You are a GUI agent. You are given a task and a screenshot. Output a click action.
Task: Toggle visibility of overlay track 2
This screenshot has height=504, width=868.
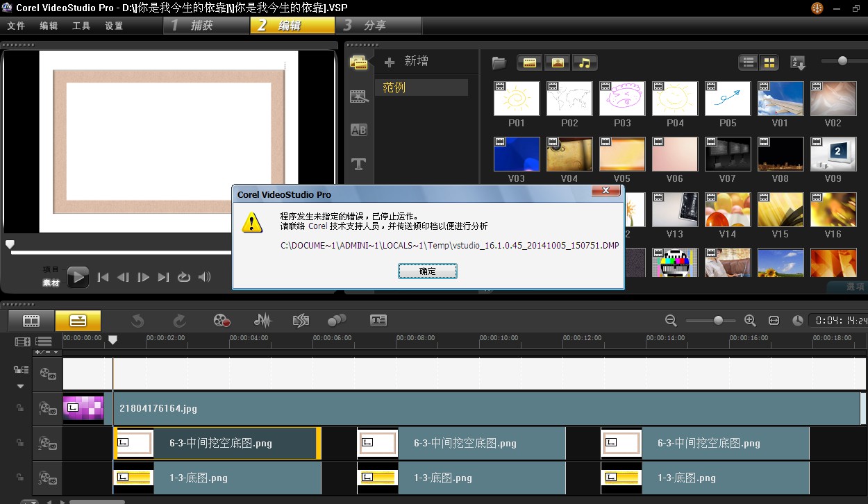tap(48, 443)
